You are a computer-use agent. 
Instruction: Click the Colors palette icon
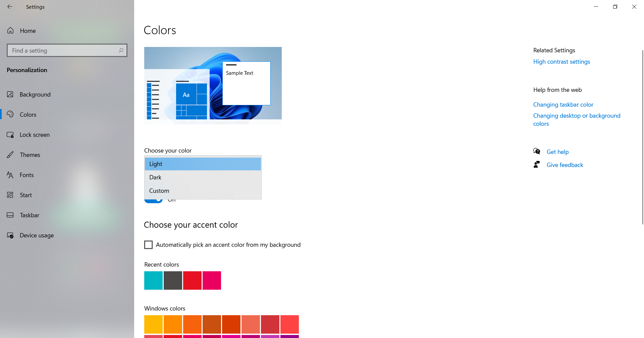[x=10, y=114]
